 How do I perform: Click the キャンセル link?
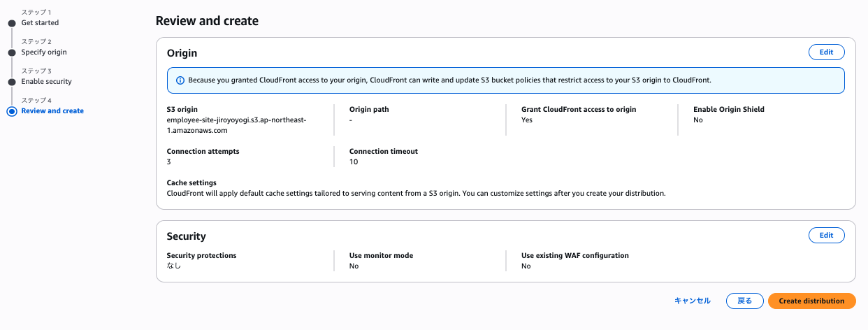coord(692,301)
